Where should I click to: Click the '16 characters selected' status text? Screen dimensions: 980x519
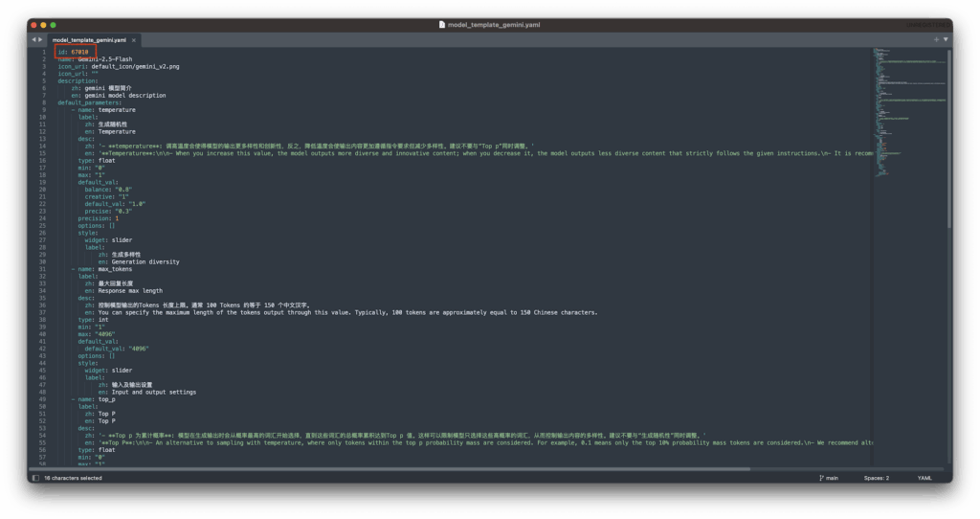72,477
